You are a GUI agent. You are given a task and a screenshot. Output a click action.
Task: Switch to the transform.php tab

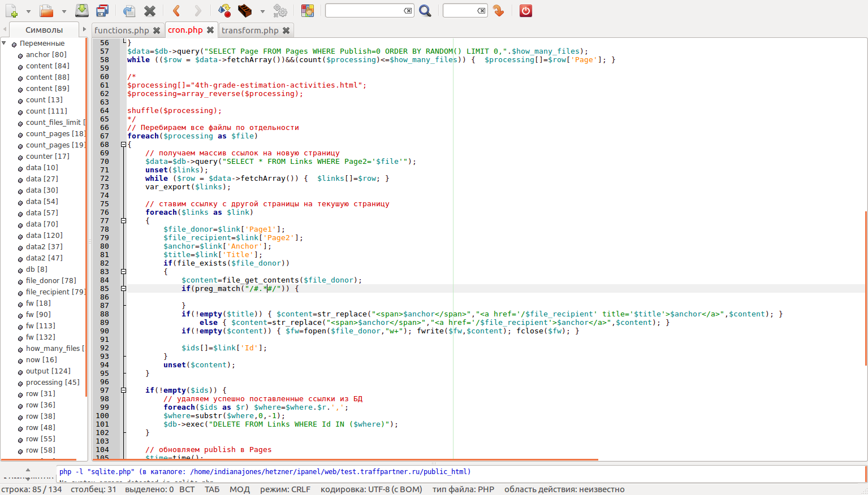click(250, 31)
